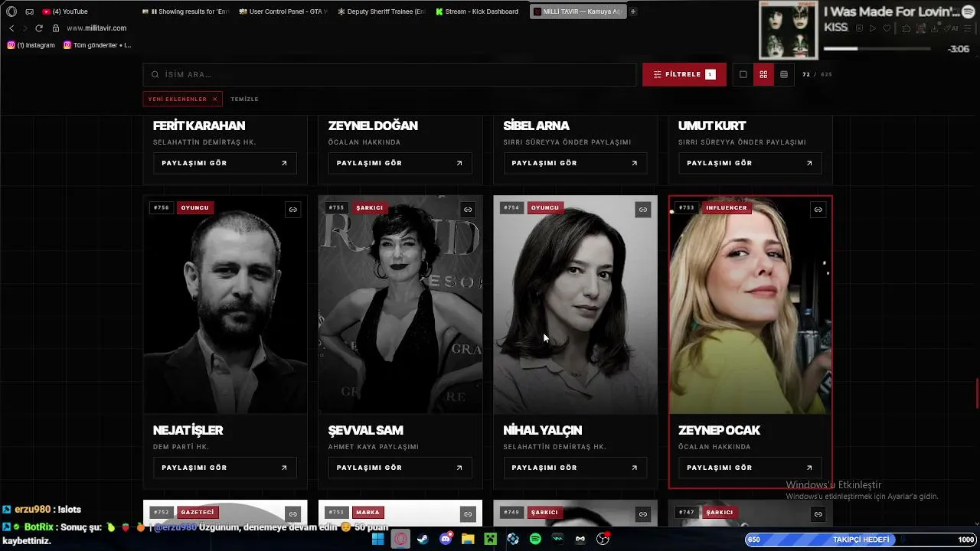
Task: Switch to Deputy Sheriff Trainee tab
Action: pos(381,11)
